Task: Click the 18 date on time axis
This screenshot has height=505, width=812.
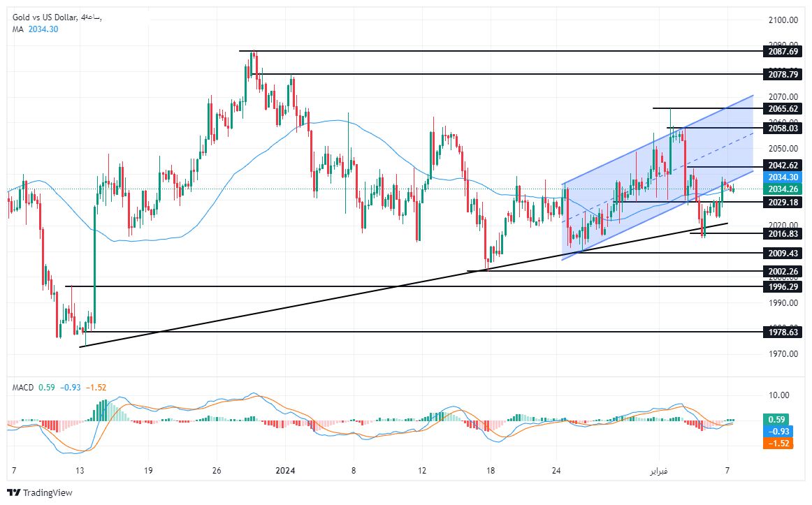Action: pos(491,471)
